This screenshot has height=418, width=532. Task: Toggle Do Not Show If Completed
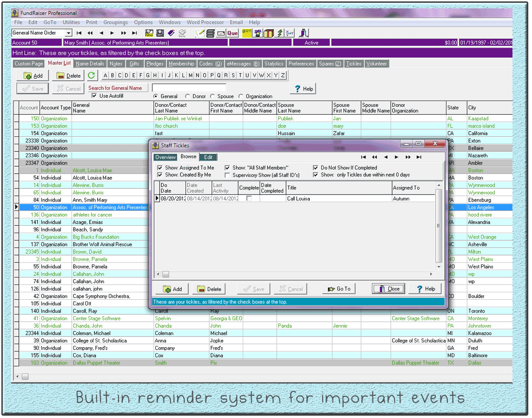point(316,168)
